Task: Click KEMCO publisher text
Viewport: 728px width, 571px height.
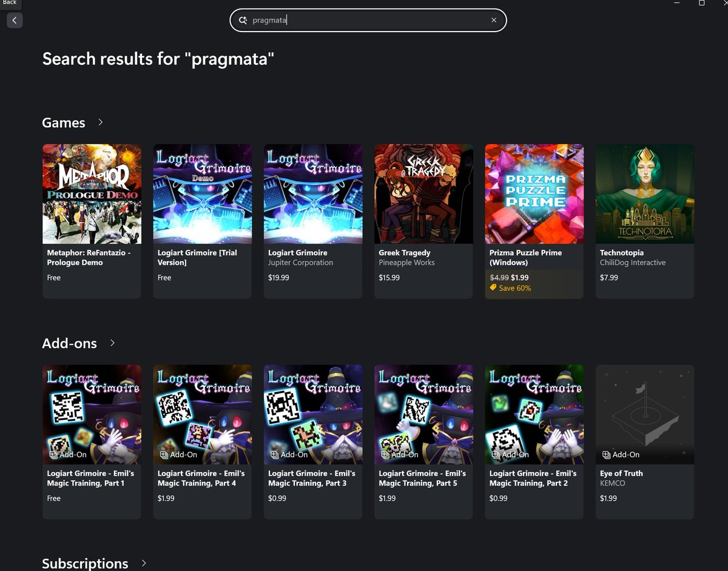Action: [x=612, y=483]
